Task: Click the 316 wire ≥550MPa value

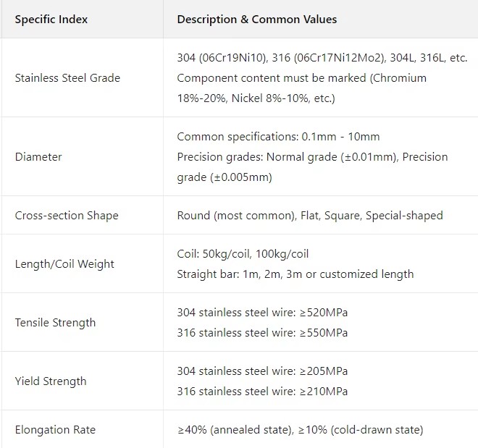Action: [262, 333]
